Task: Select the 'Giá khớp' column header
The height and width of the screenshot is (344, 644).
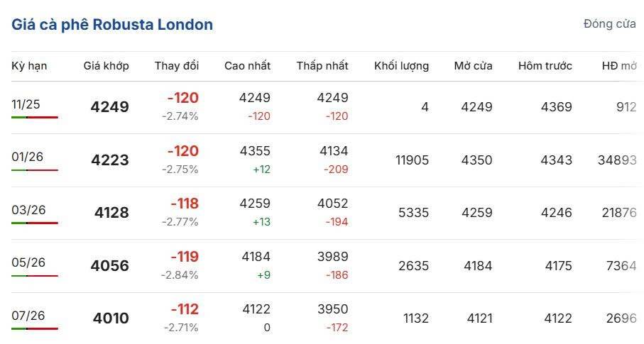Action: 106,66
